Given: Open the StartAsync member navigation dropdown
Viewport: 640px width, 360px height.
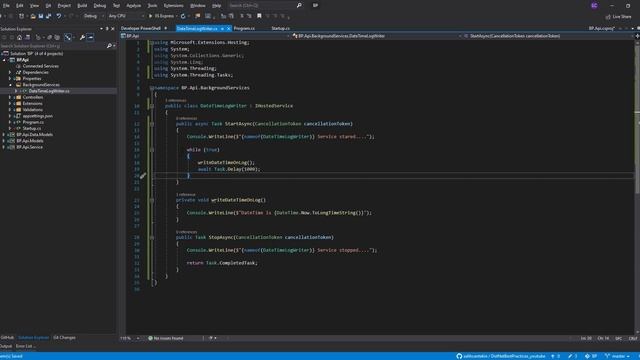Looking at the screenshot, I should tap(549, 36).
